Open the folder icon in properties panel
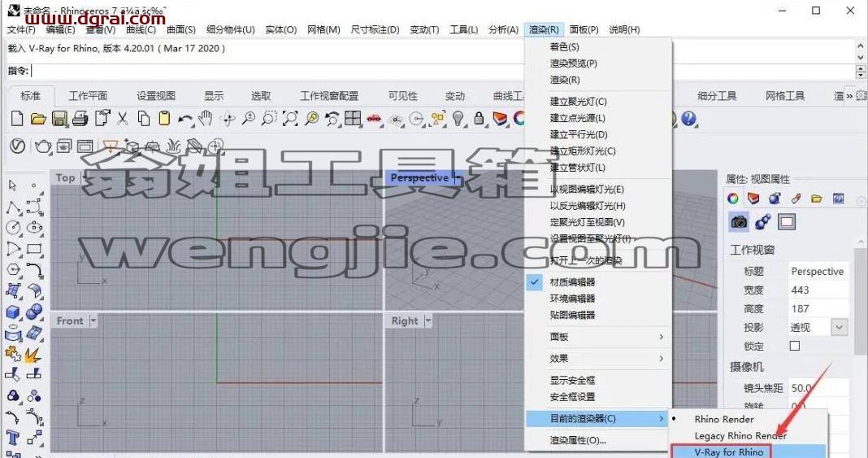868x458 pixels. [x=817, y=198]
